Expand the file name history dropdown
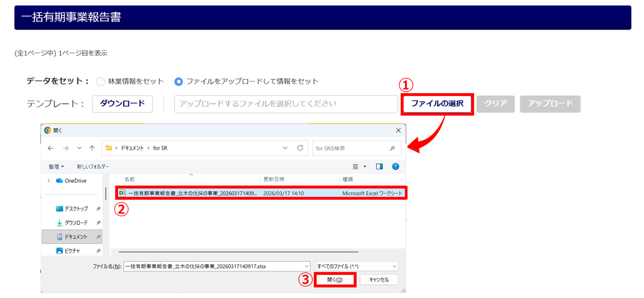644x298 pixels. click(x=306, y=266)
